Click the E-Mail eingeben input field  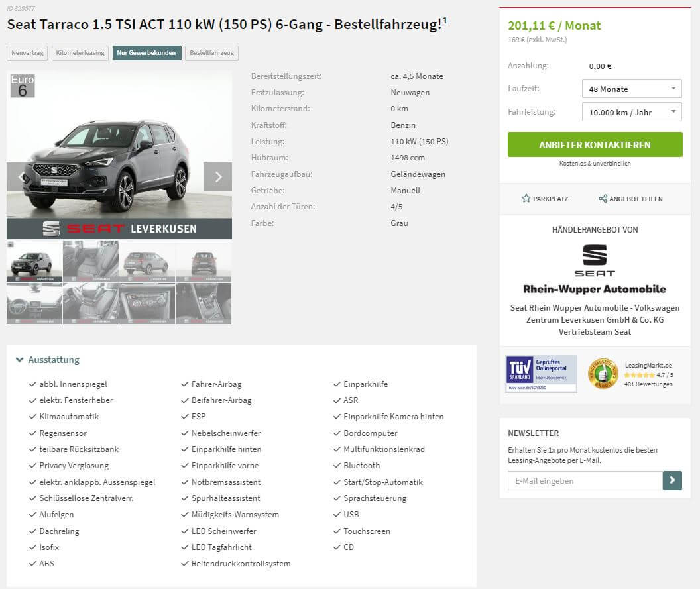point(585,480)
